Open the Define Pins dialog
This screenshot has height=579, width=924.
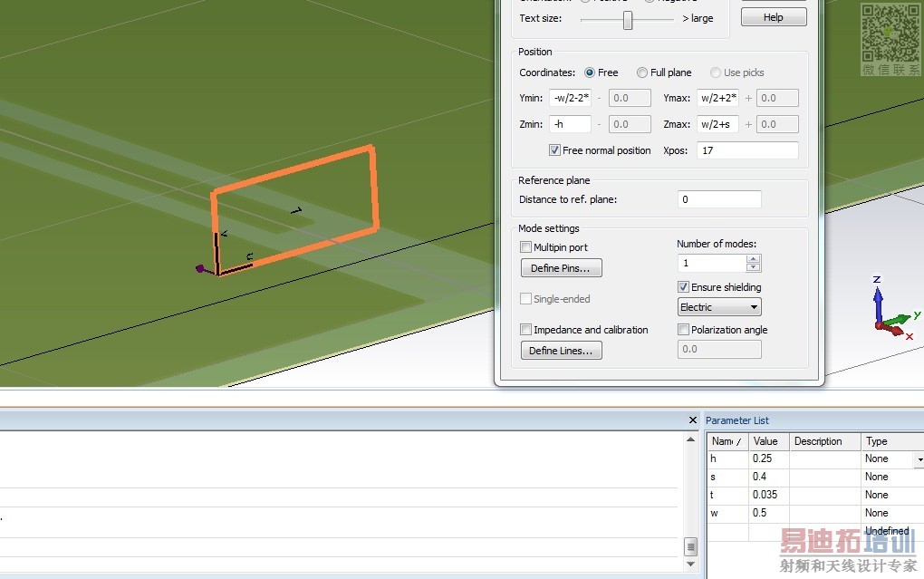561,268
